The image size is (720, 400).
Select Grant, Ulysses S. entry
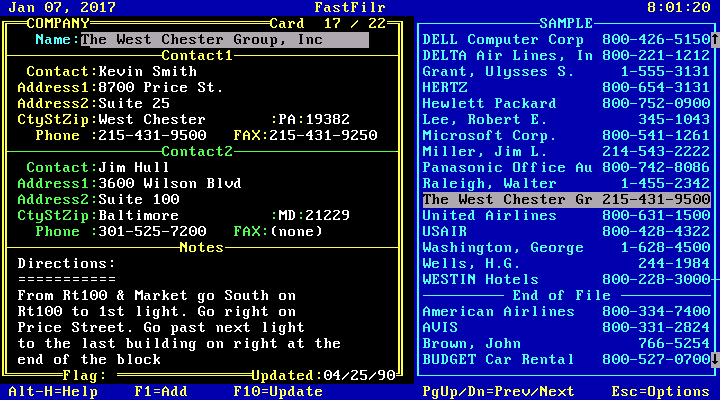pyautogui.click(x=566, y=72)
